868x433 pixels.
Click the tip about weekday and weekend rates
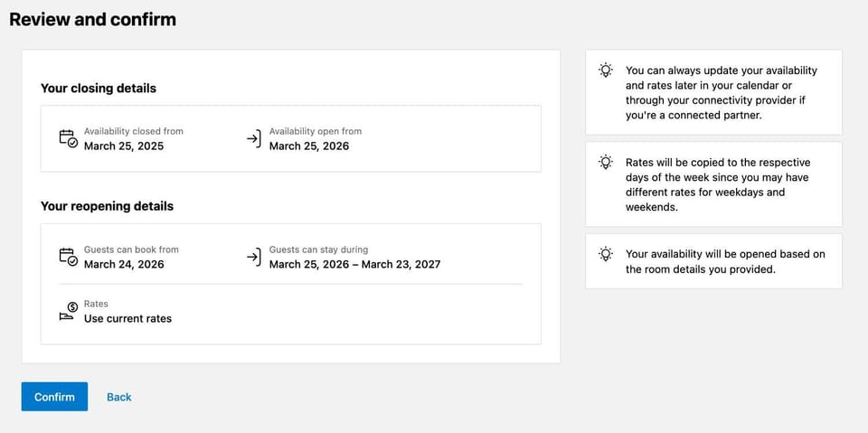coord(717,184)
